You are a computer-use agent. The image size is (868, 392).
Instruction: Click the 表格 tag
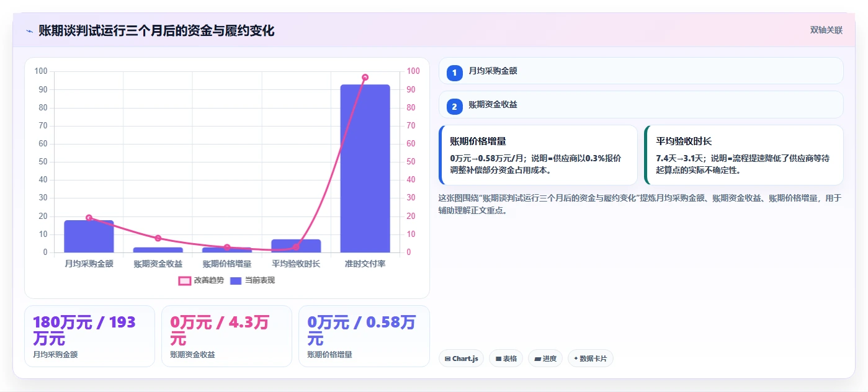506,359
